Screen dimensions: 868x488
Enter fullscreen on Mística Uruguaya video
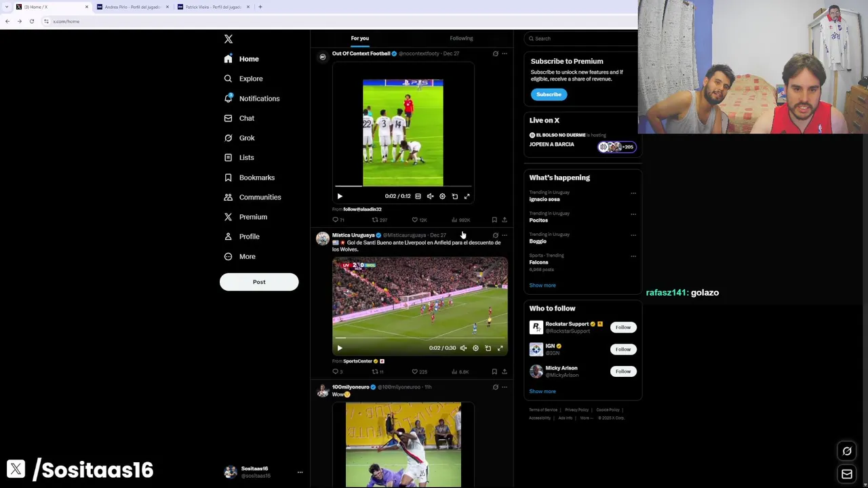coord(500,348)
